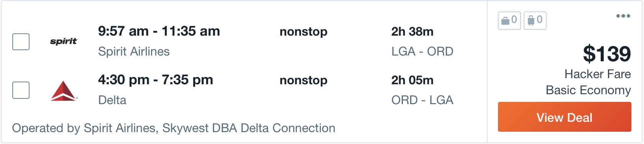Click the Basic Economy fare text

point(588,90)
